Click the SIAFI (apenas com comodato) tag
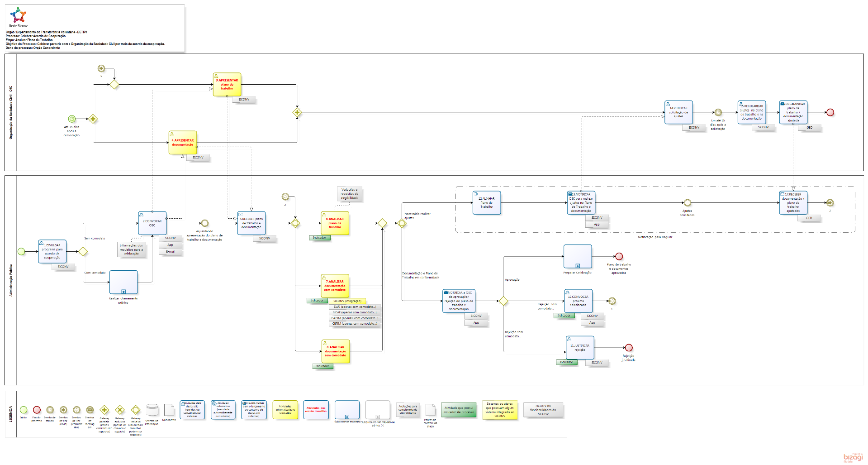The image size is (868, 465). pyautogui.click(x=355, y=307)
